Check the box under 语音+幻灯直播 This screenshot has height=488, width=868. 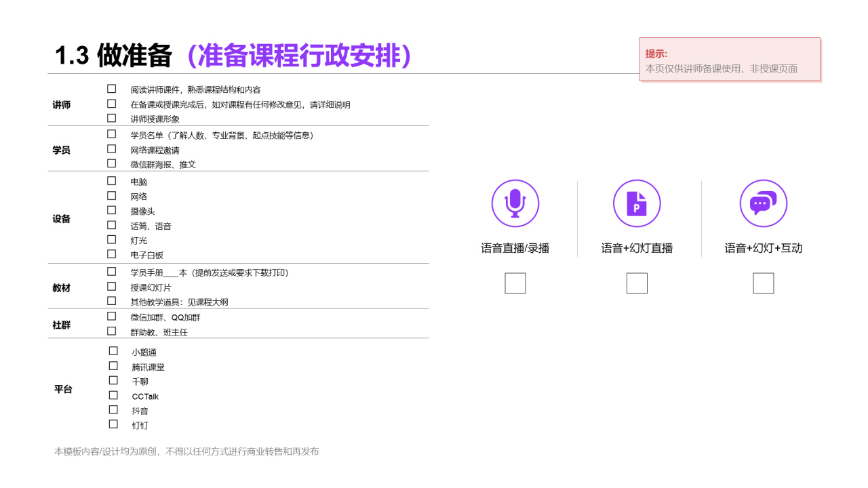637,283
